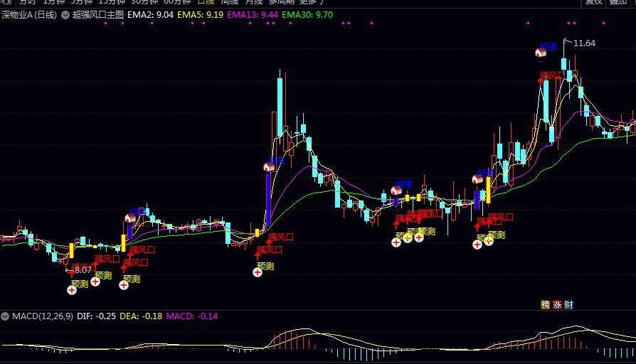Click the 涨 badge icon
This screenshot has width=636, height=364.
[557, 304]
